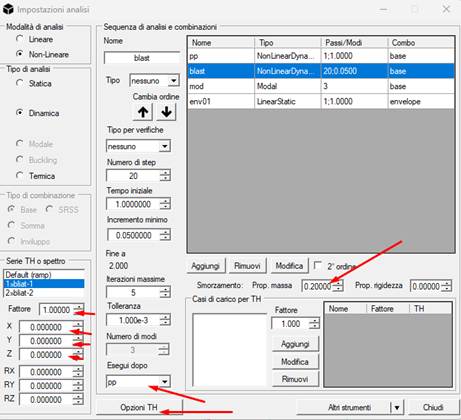Click the empty Casi di carico list
The image size is (461, 420).
[x=229, y=350]
